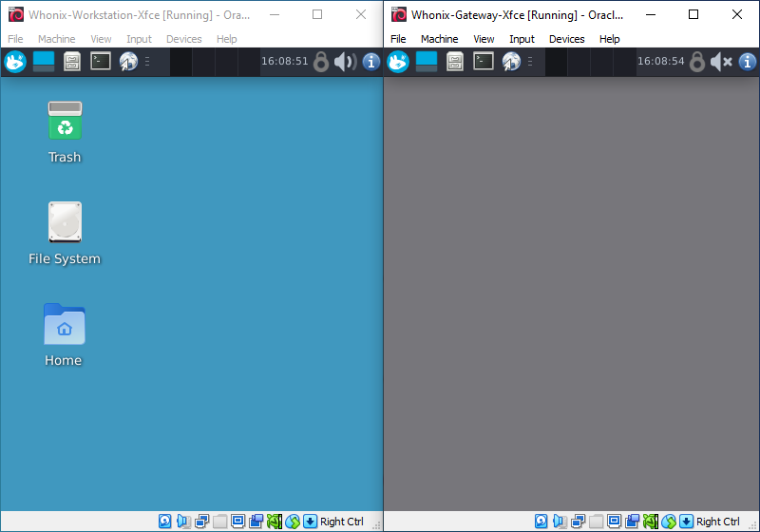
Task: Unmute the Gateway volume speaker icon
Action: pyautogui.click(x=722, y=62)
